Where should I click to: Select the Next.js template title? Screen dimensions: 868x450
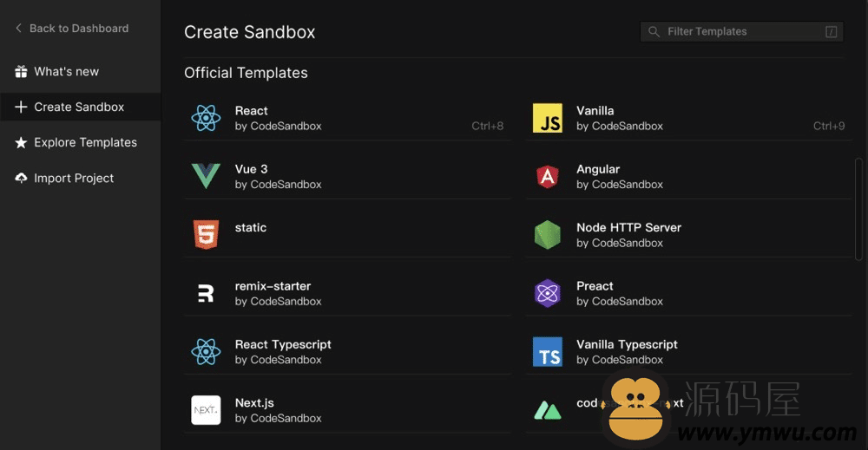point(254,403)
